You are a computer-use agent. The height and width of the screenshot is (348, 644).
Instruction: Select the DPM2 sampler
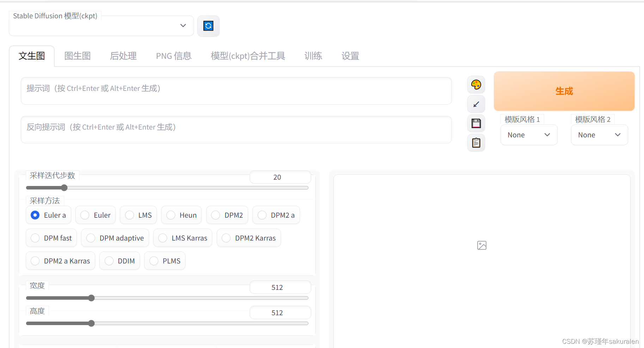[x=227, y=215]
